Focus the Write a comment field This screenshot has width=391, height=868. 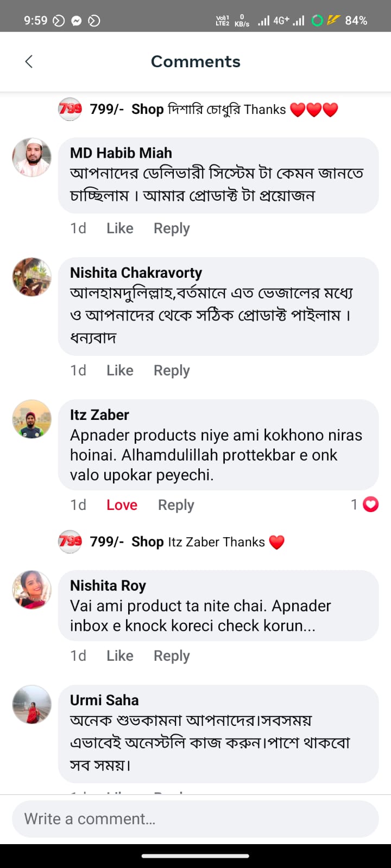point(195,819)
